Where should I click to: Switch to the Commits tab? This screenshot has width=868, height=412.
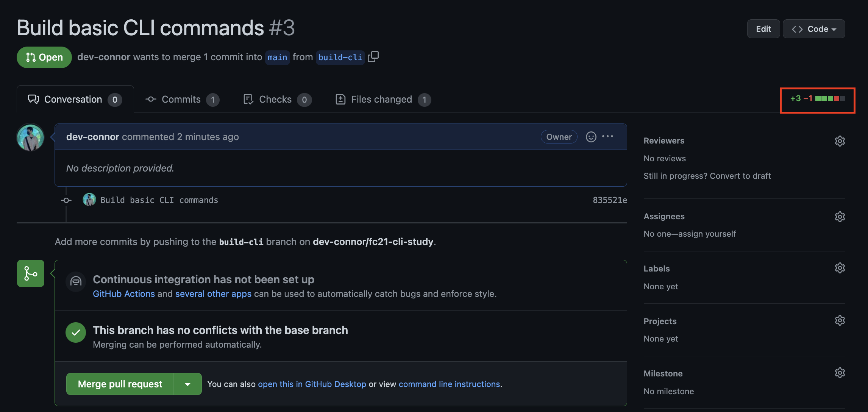(181, 99)
